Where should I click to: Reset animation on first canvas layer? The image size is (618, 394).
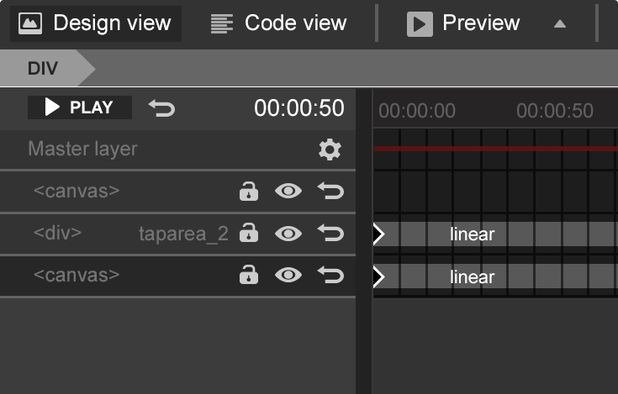click(331, 191)
